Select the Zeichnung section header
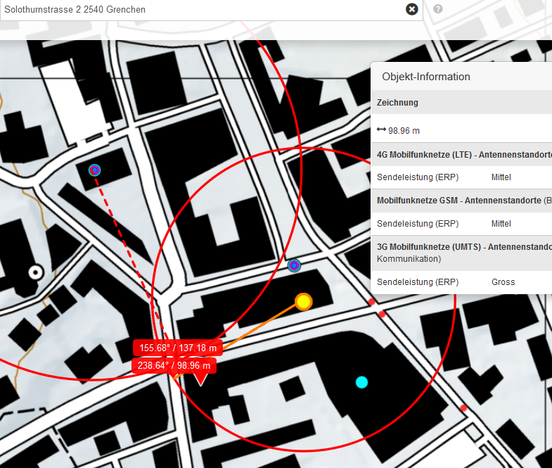This screenshot has height=468, width=552. coord(462,102)
